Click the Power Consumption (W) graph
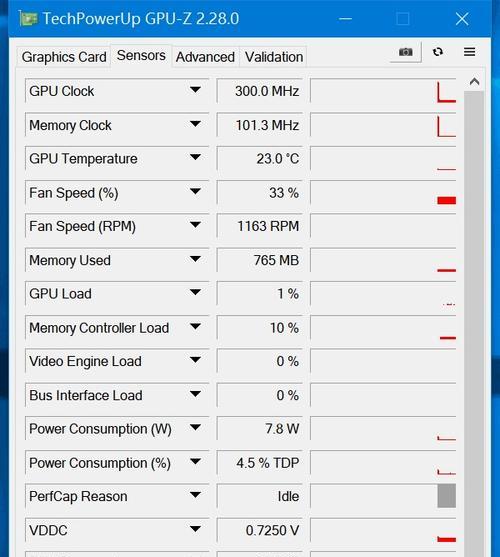500x557 pixels. click(x=383, y=429)
